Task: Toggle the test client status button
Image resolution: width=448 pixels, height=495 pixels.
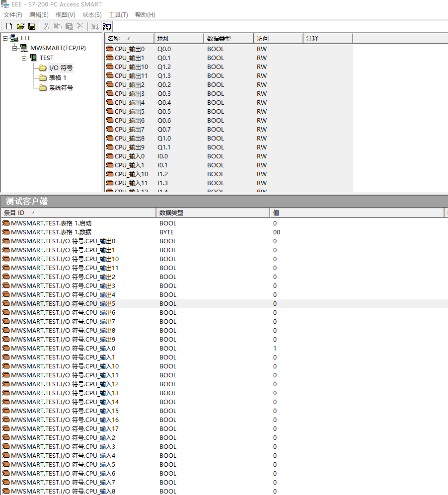Action: point(107,27)
